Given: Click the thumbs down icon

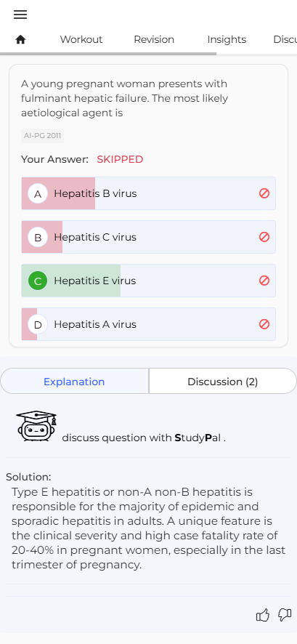Looking at the screenshot, I should click(x=285, y=615).
